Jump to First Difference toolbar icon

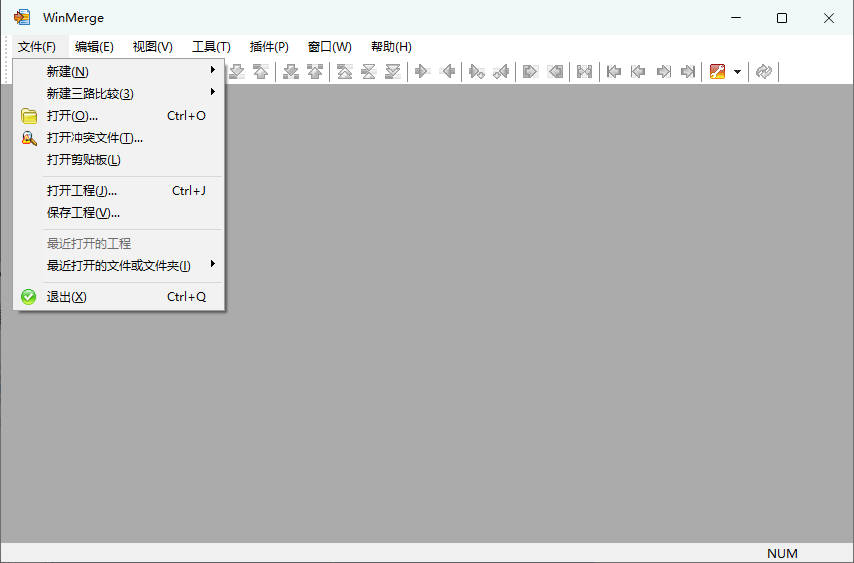pos(344,71)
